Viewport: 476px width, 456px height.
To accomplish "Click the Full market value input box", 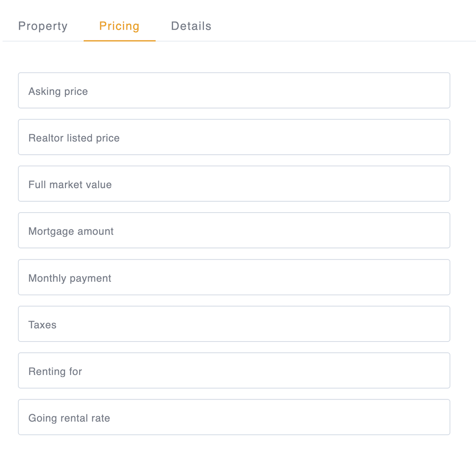I will tap(234, 184).
